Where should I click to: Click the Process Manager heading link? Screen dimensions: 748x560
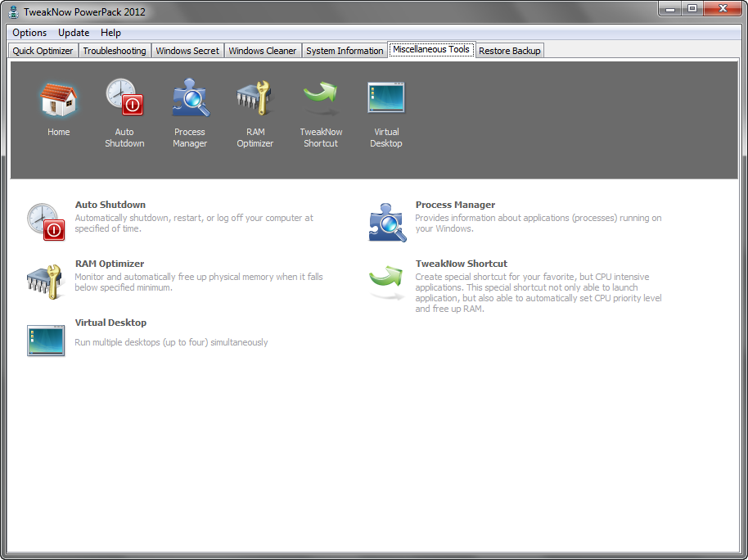tap(455, 205)
